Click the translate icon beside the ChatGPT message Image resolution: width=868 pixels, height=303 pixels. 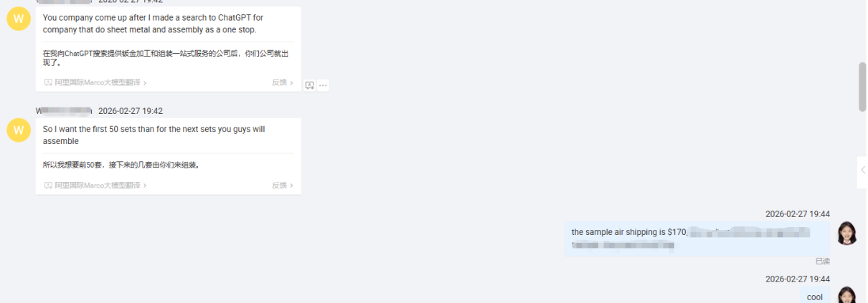(310, 85)
